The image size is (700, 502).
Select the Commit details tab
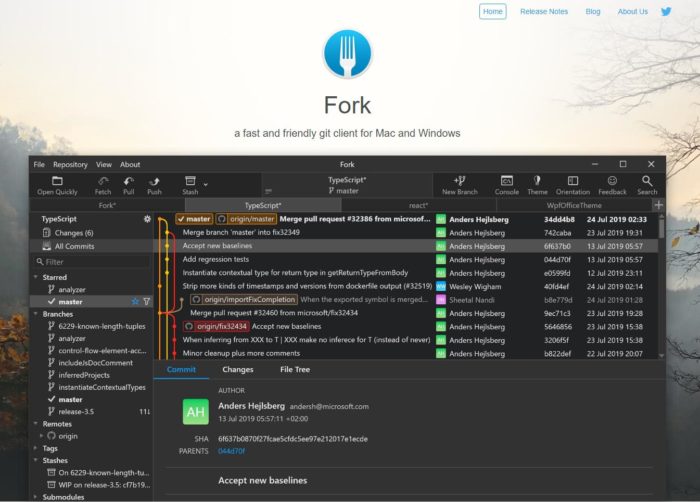click(181, 369)
